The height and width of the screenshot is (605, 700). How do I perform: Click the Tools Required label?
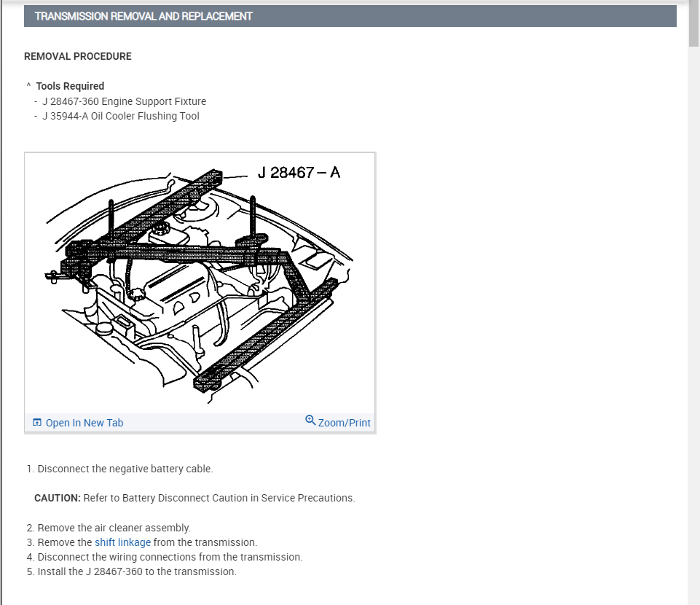point(70,86)
